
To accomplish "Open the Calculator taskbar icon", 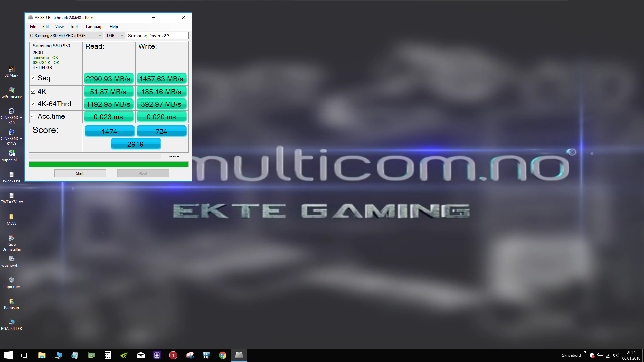I will 107,355.
